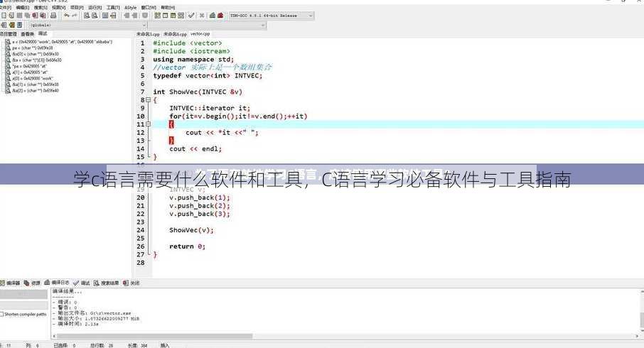The width and height of the screenshot is (644, 348).
Task: Click the '输出文件名' line in compile log
Action: [92, 313]
